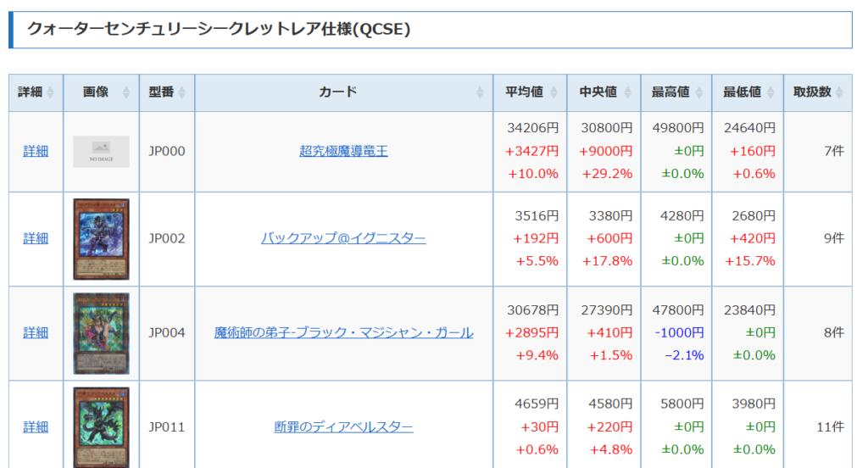Click the ブラック・マジシャン・ガール card thumbnail
The image size is (868, 468).
coord(102,333)
